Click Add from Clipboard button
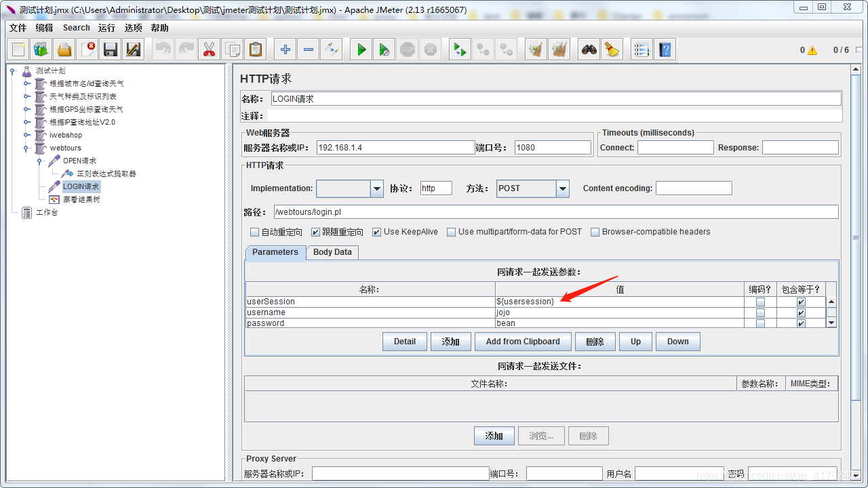 [523, 342]
